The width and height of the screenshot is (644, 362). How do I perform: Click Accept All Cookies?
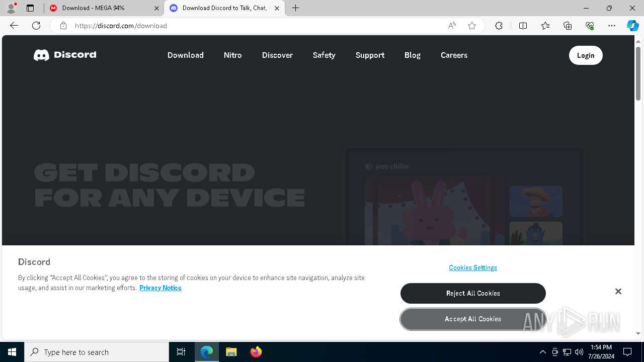click(x=473, y=319)
